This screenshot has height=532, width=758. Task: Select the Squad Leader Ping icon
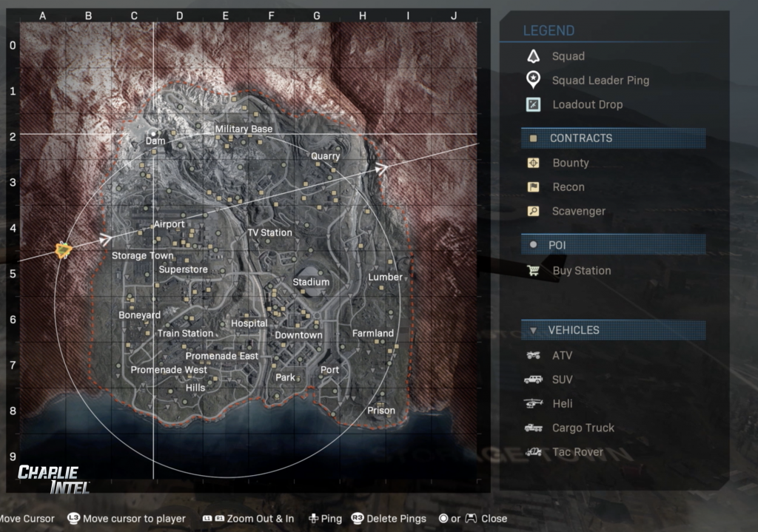tap(533, 80)
